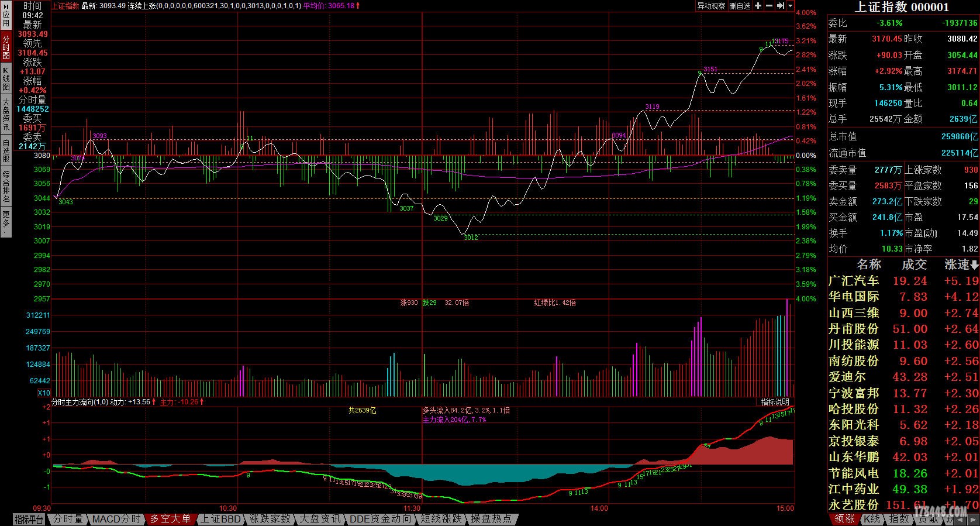Click the 成交 column header

click(914, 265)
